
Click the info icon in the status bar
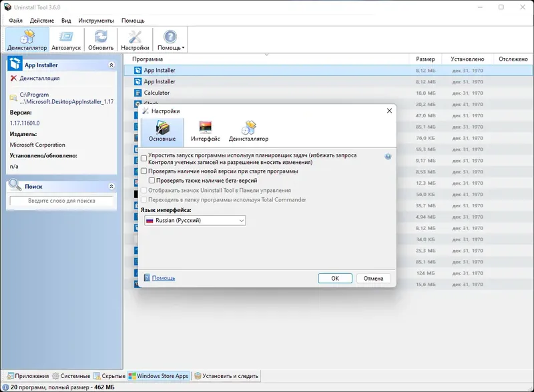click(x=6, y=387)
